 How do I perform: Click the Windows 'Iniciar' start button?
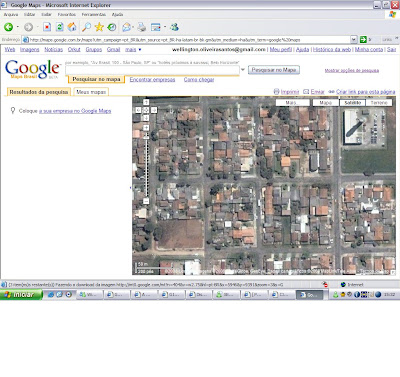click(21, 295)
